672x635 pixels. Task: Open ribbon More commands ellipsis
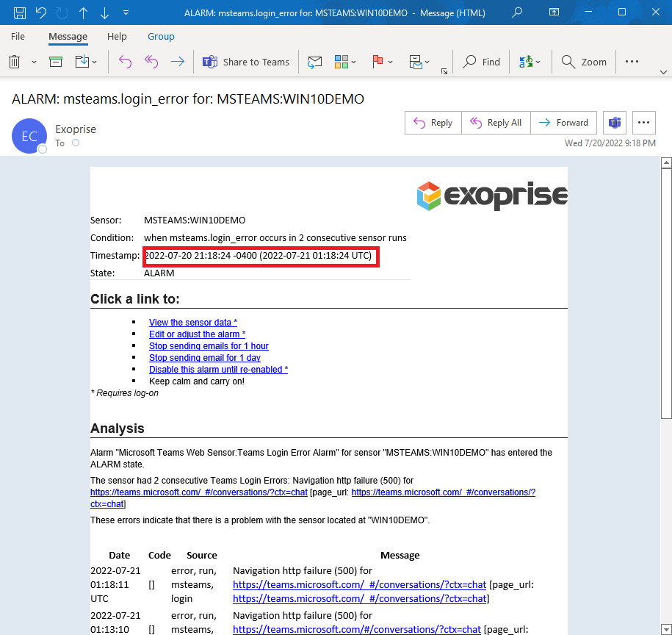pos(632,62)
